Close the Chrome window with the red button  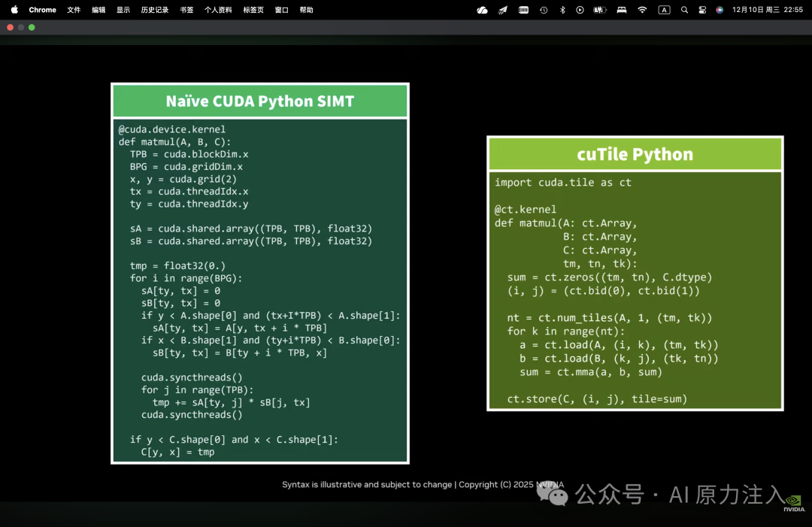coord(11,27)
